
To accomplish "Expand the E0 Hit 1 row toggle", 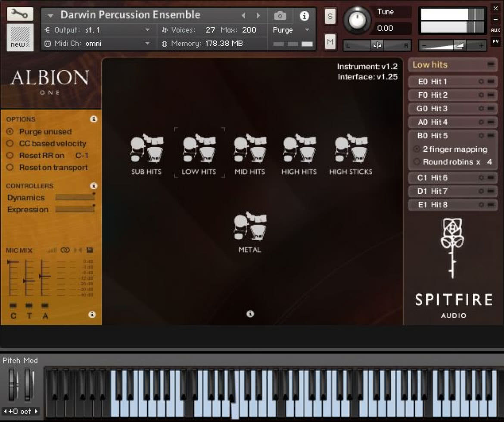I will (491, 81).
